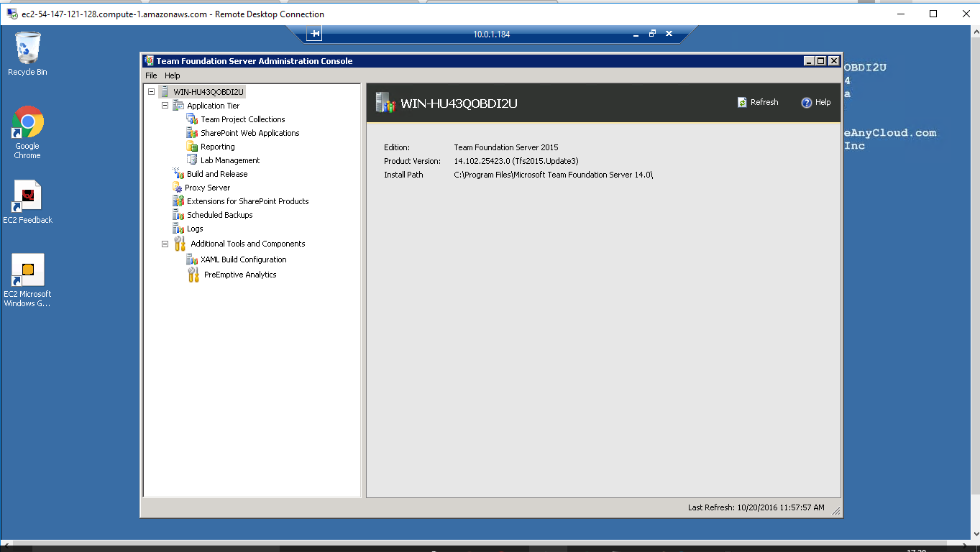
Task: Click the Scheduled Backups icon
Action: [178, 215]
